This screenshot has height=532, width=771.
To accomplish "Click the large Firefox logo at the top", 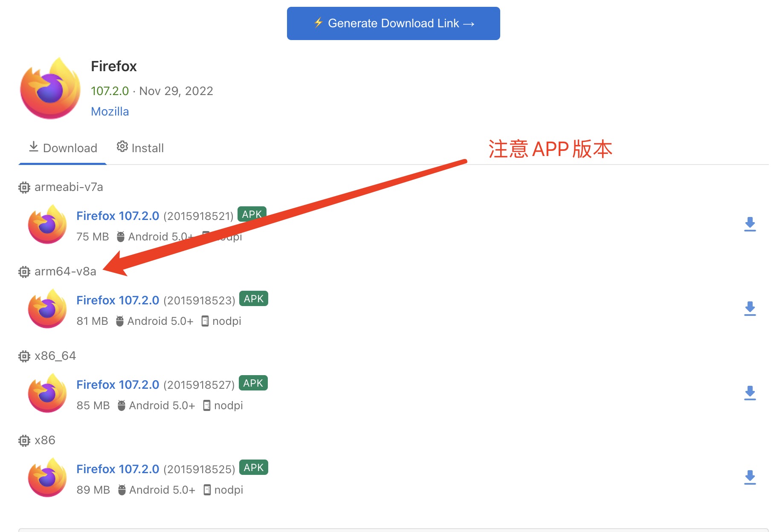I will pos(50,89).
